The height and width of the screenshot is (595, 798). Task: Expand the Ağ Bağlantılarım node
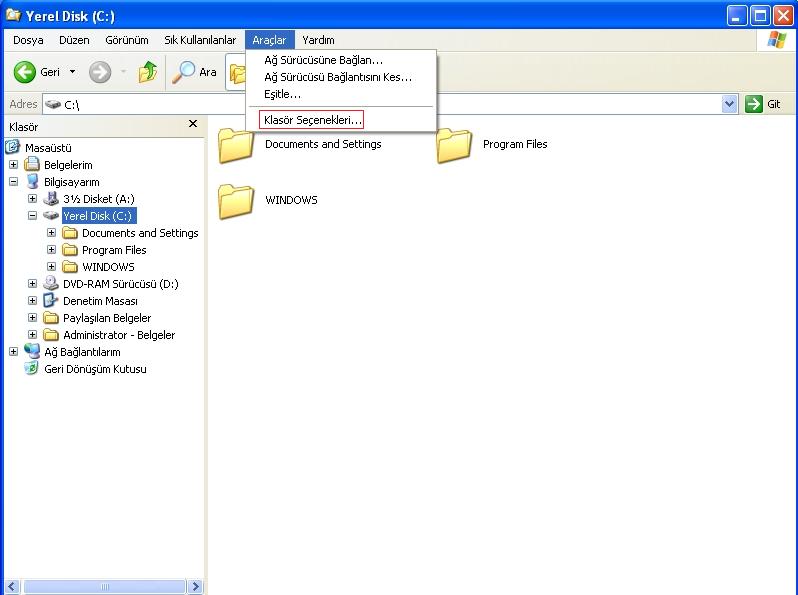point(14,352)
